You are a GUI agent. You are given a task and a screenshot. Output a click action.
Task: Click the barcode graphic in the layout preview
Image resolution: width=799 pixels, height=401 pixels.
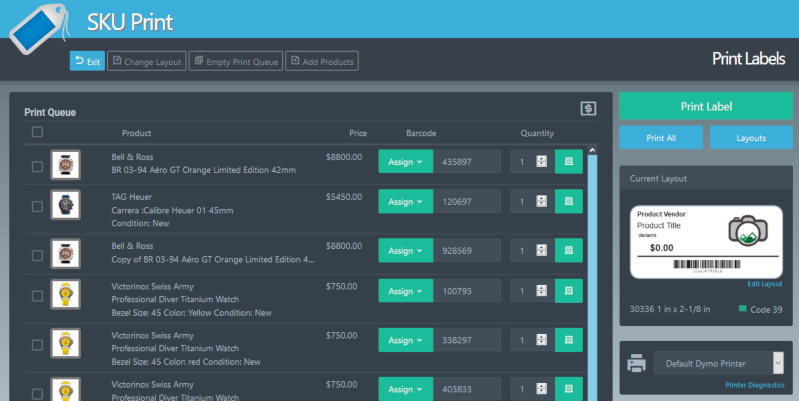pos(707,264)
